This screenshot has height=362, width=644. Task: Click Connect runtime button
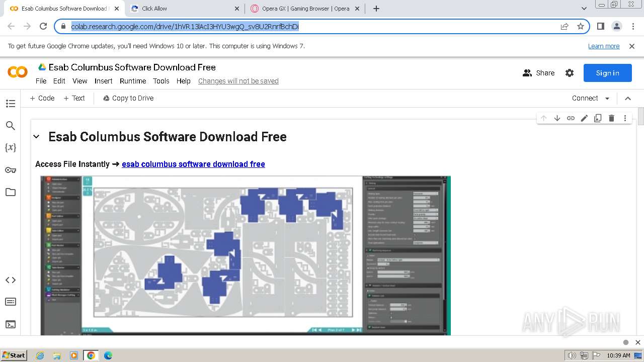(x=585, y=98)
